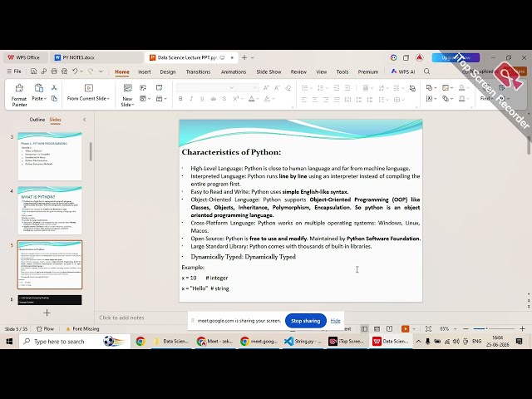
Task: Click the Decrease font size icon
Action: coord(277,88)
